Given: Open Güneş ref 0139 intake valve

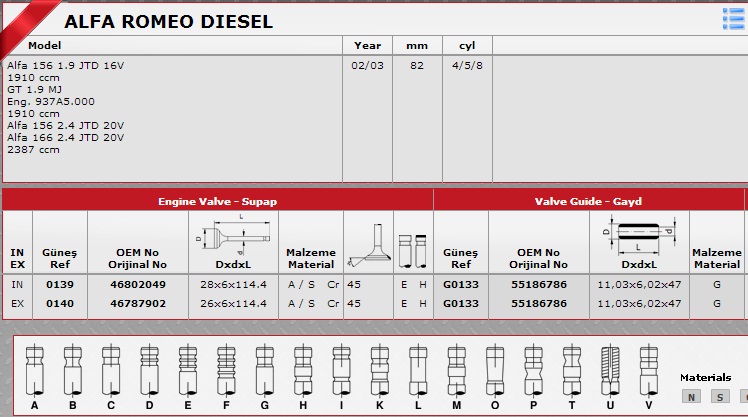Looking at the screenshot, I should (60, 285).
